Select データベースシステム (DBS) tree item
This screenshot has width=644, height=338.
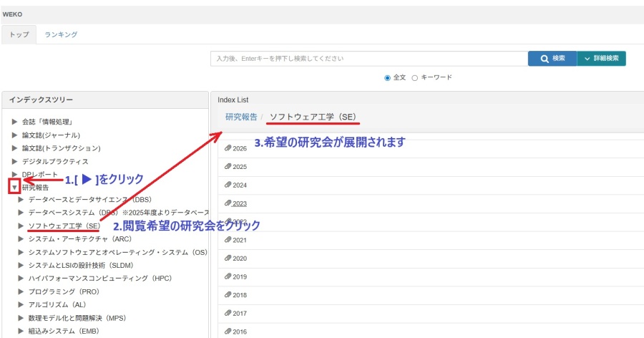click(x=118, y=213)
